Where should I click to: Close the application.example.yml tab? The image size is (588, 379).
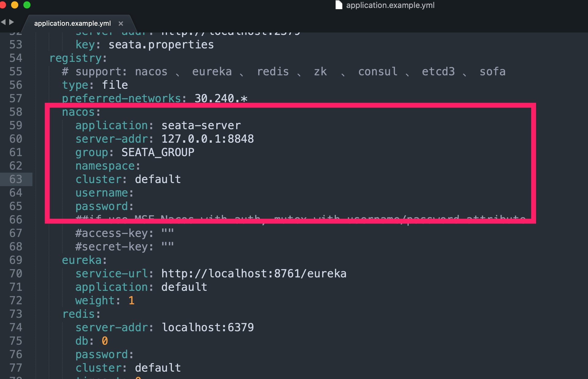(x=121, y=24)
